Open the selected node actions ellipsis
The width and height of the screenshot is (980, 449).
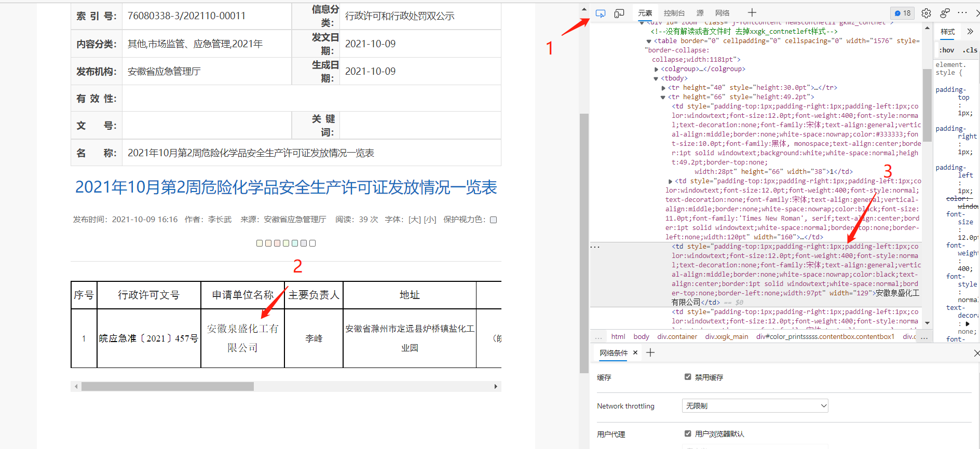click(x=595, y=247)
